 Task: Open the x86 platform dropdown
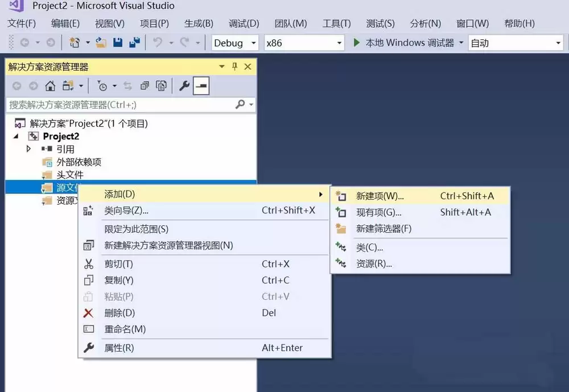point(304,43)
